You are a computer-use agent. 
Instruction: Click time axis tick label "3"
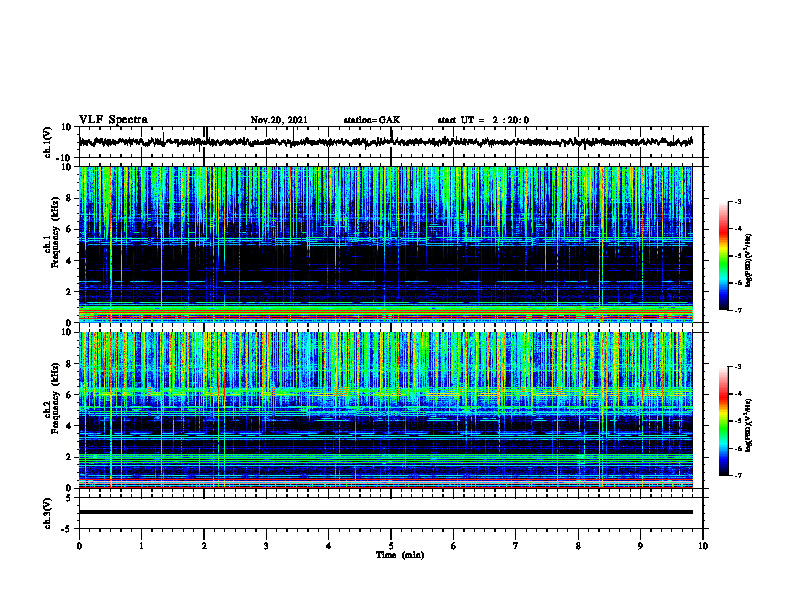point(266,546)
